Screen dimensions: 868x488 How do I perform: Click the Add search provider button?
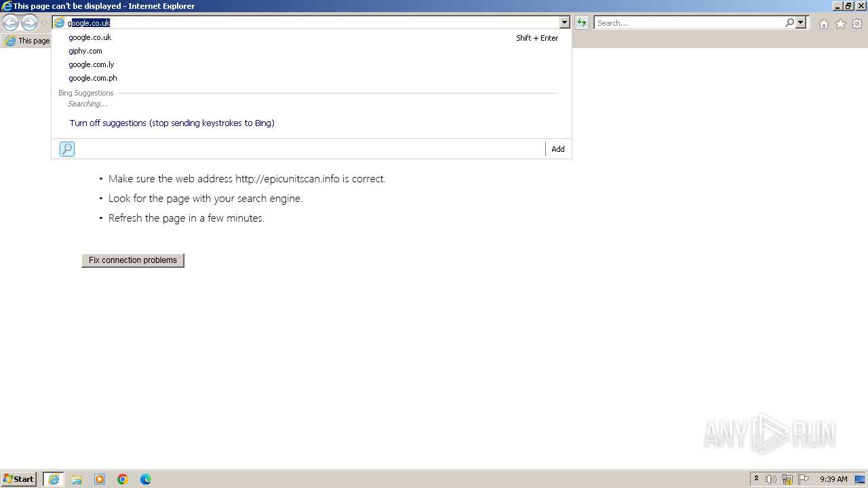[x=558, y=149]
